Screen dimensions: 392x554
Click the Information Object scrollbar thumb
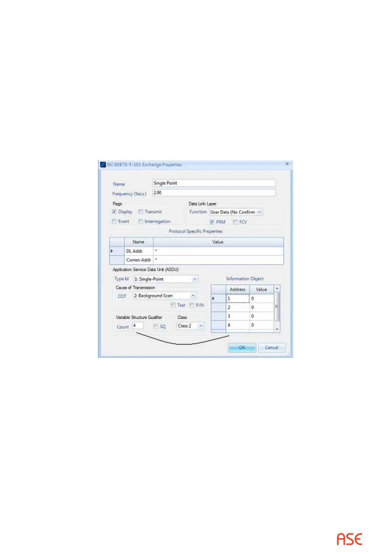tap(277, 306)
